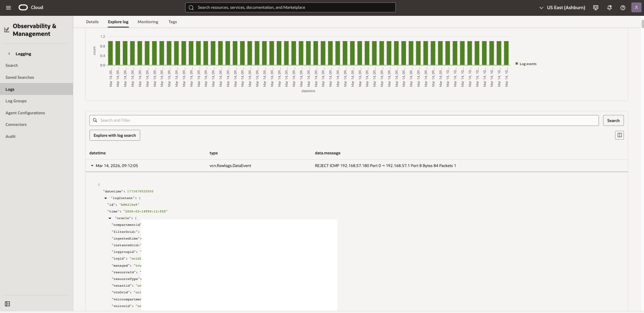Open the US East (Ashburn) region dropdown

coord(562,7)
